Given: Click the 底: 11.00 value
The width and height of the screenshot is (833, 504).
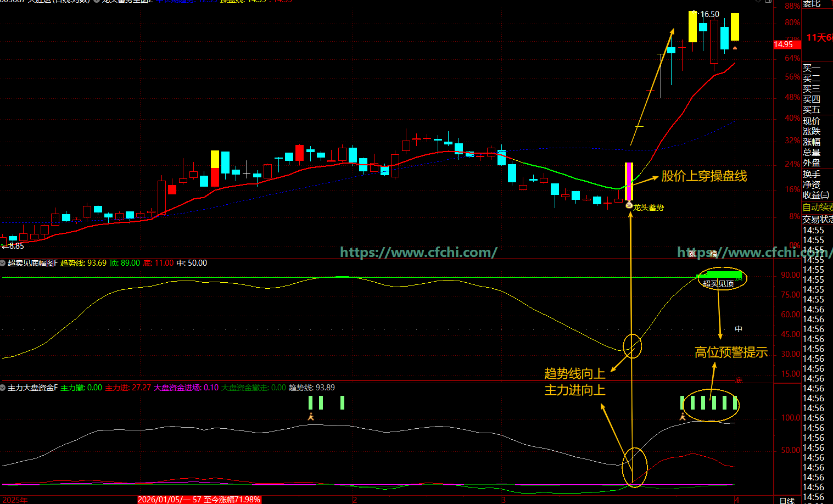Looking at the screenshot, I should [158, 263].
